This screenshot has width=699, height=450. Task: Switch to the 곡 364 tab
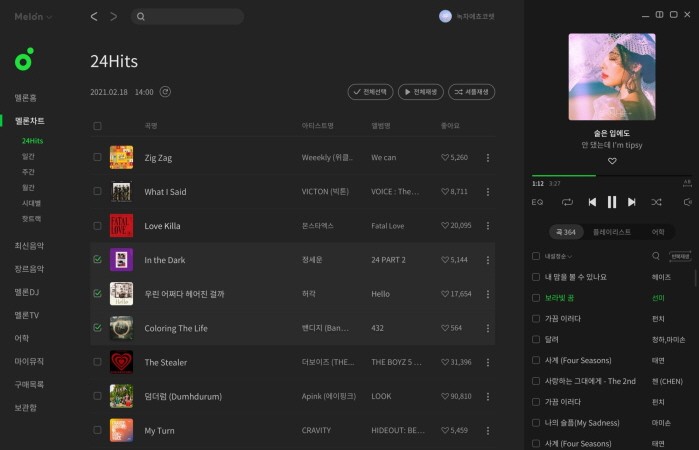tap(566, 232)
